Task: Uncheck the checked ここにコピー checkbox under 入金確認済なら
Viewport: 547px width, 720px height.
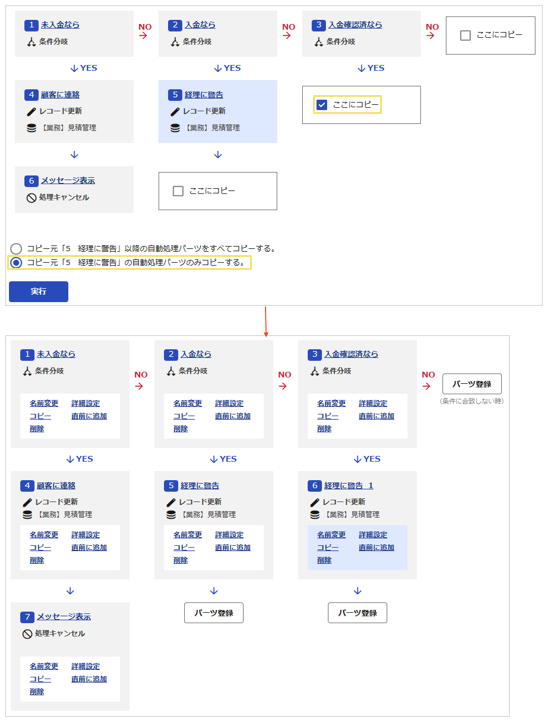Action: pos(322,105)
